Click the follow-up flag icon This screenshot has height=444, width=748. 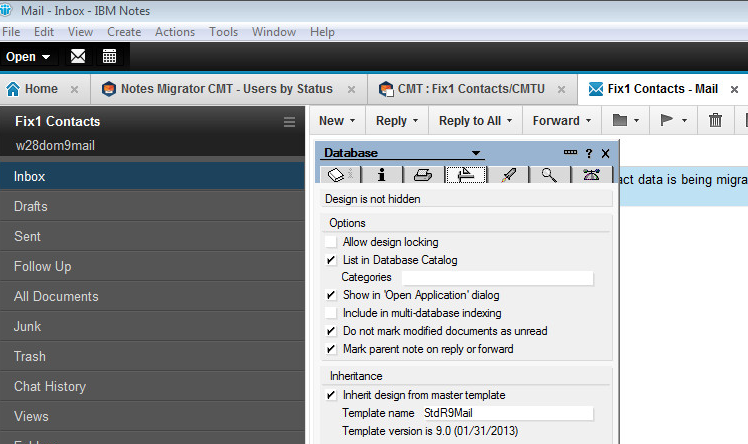[666, 120]
